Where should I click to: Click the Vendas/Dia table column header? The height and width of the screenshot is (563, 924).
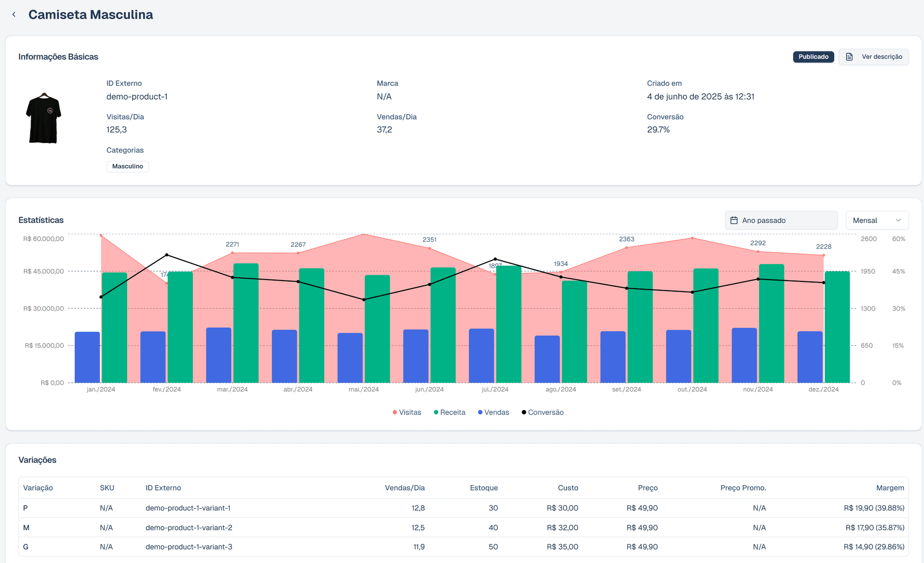(404, 488)
